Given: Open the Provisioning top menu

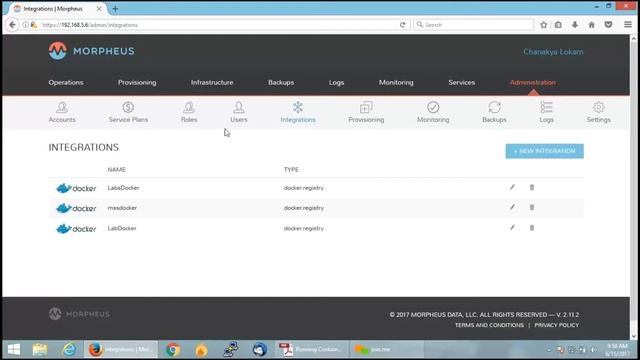Looking at the screenshot, I should tap(137, 82).
